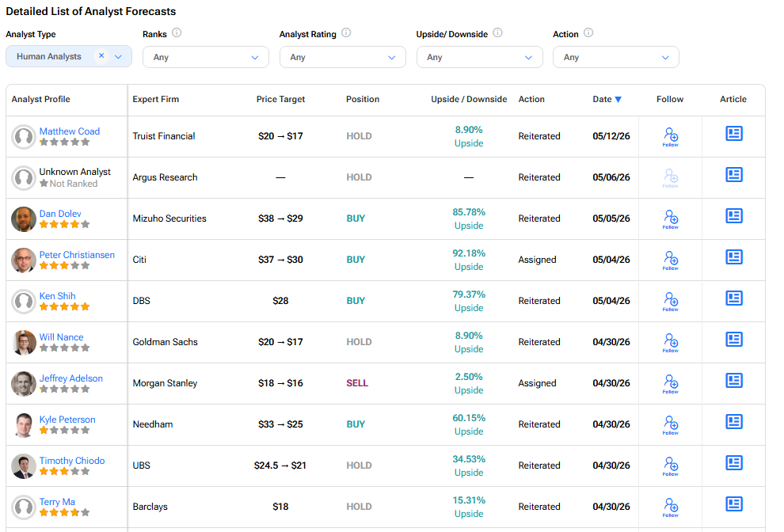
Task: Show the Upside/Downside info tooltip icon
Action: point(497,33)
